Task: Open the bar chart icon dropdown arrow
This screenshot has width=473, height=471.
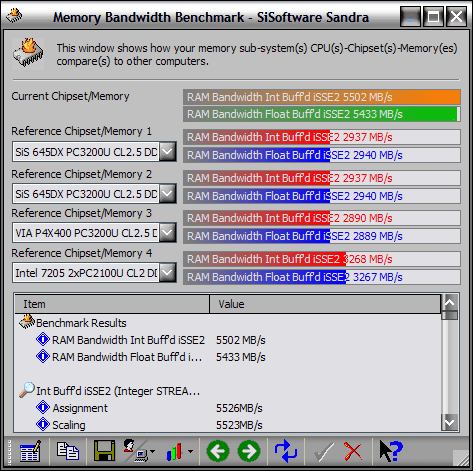Action: 190,452
